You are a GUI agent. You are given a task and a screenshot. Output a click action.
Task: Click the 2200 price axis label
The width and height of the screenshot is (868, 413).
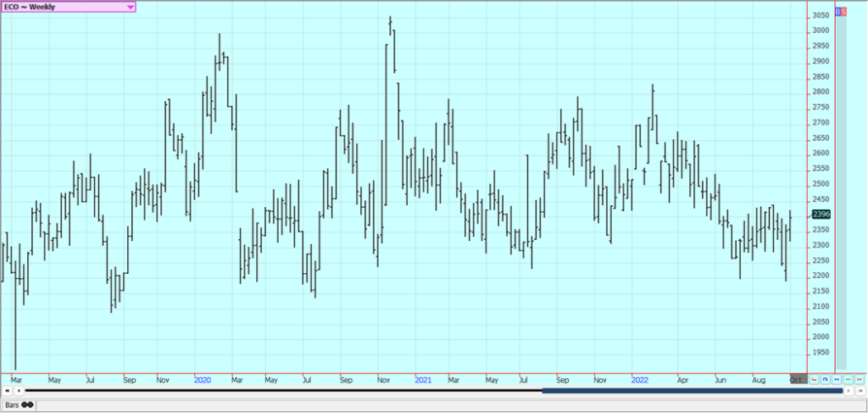pyautogui.click(x=821, y=276)
